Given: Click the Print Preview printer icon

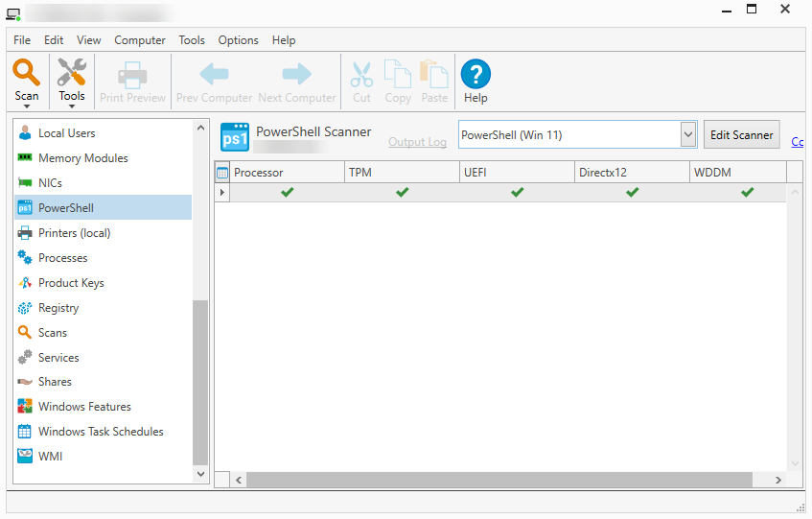Looking at the screenshot, I should point(132,76).
